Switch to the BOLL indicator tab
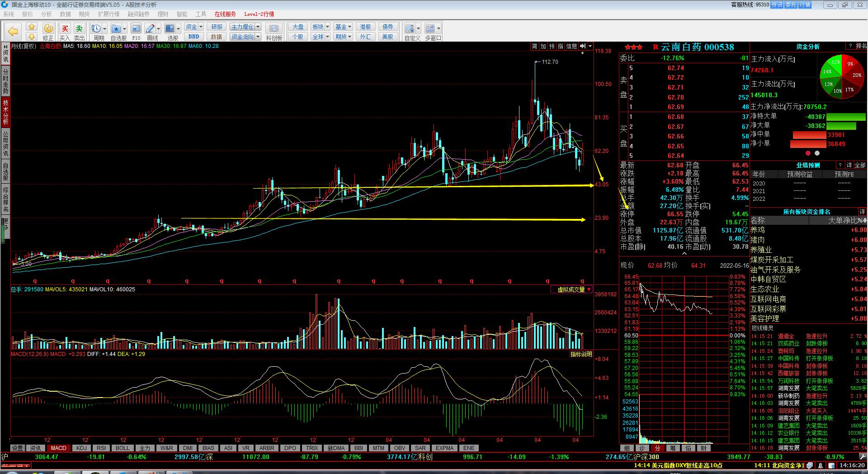Screen dimensions: 868x474 click(x=123, y=448)
